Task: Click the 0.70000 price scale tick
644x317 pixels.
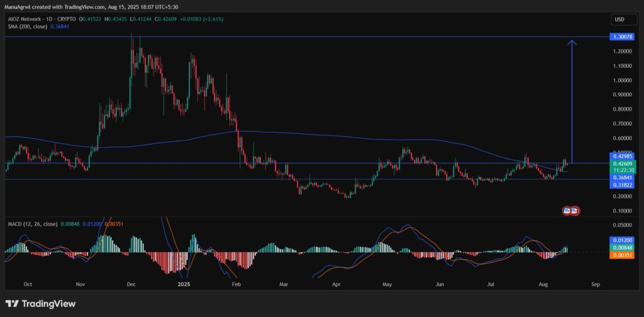Action: pyautogui.click(x=623, y=124)
